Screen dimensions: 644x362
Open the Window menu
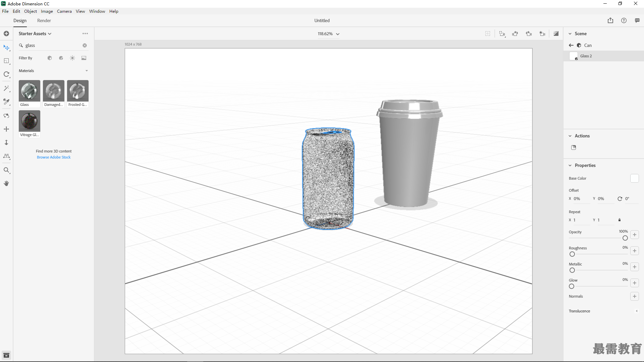pos(97,11)
